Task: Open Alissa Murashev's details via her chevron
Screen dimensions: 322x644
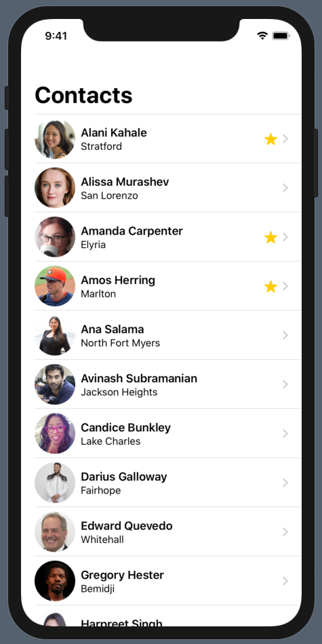Action: coord(285,188)
